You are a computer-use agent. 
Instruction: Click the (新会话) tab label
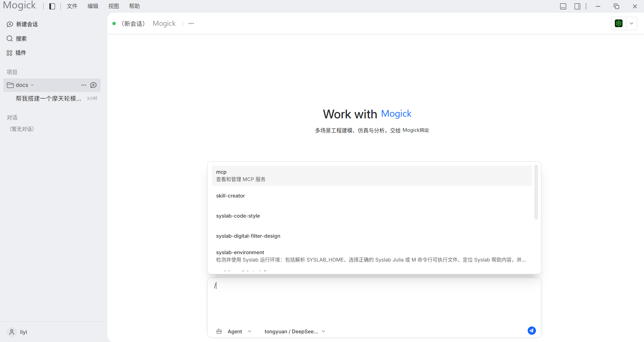[133, 23]
